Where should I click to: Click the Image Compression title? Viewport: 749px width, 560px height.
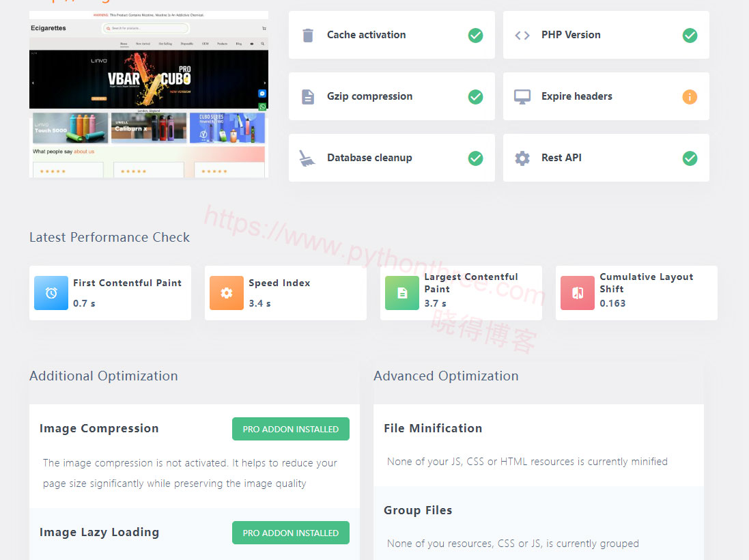99,429
